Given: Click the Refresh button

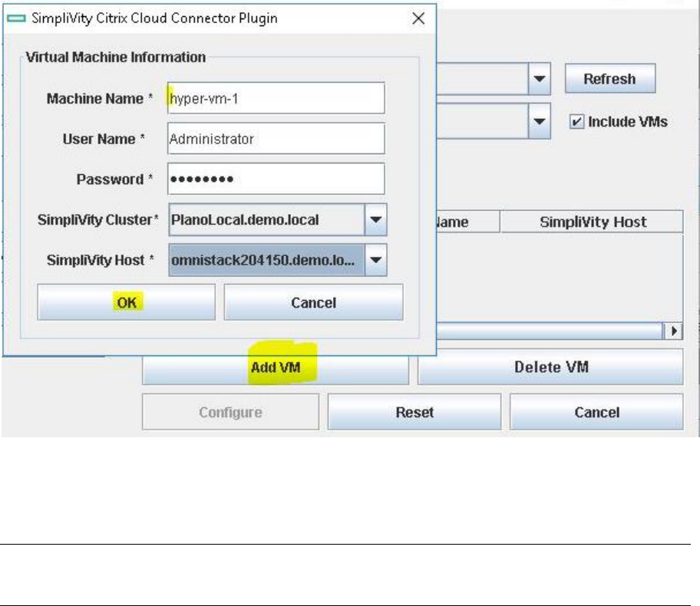Looking at the screenshot, I should click(610, 78).
